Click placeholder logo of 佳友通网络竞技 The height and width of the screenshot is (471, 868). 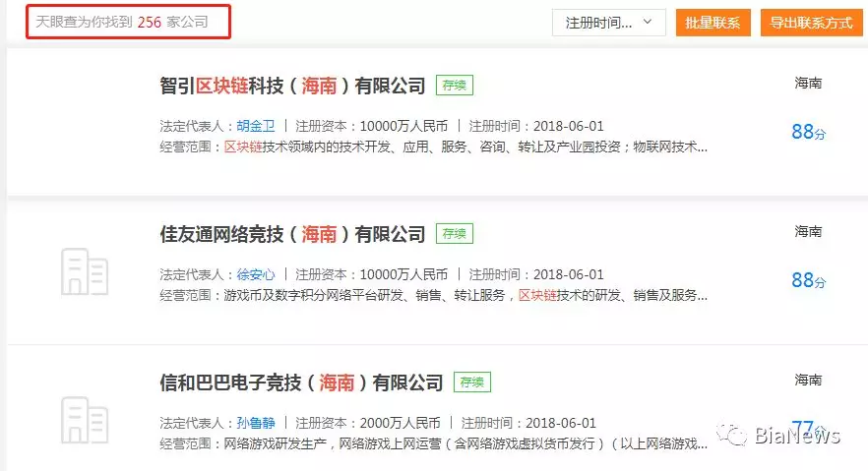85,271
